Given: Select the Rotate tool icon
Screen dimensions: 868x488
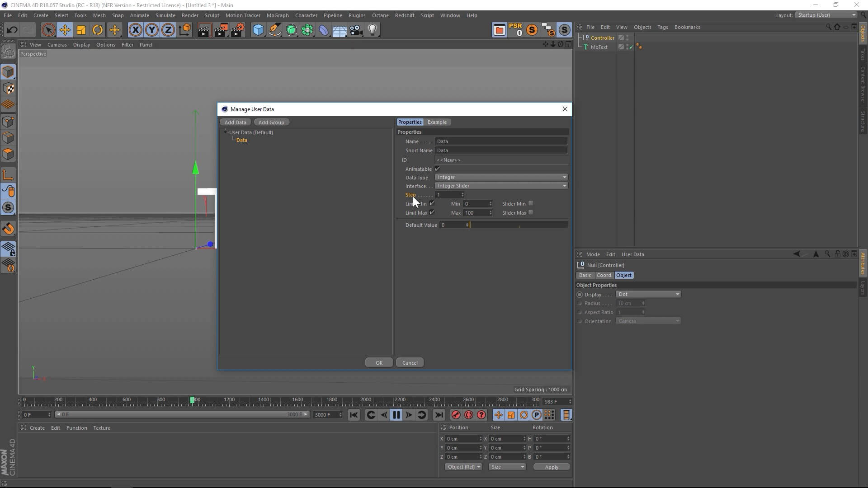Looking at the screenshot, I should point(98,30).
